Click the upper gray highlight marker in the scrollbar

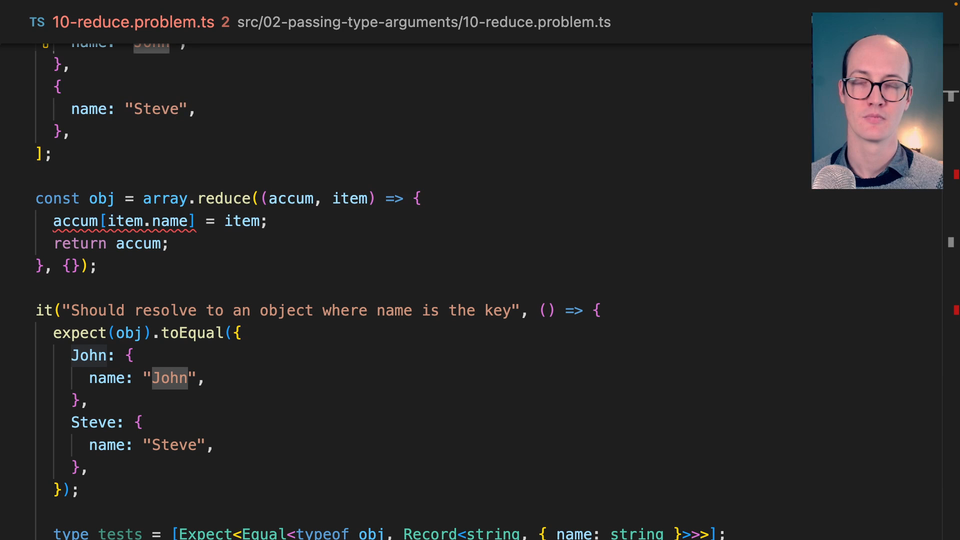pyautogui.click(x=951, y=96)
